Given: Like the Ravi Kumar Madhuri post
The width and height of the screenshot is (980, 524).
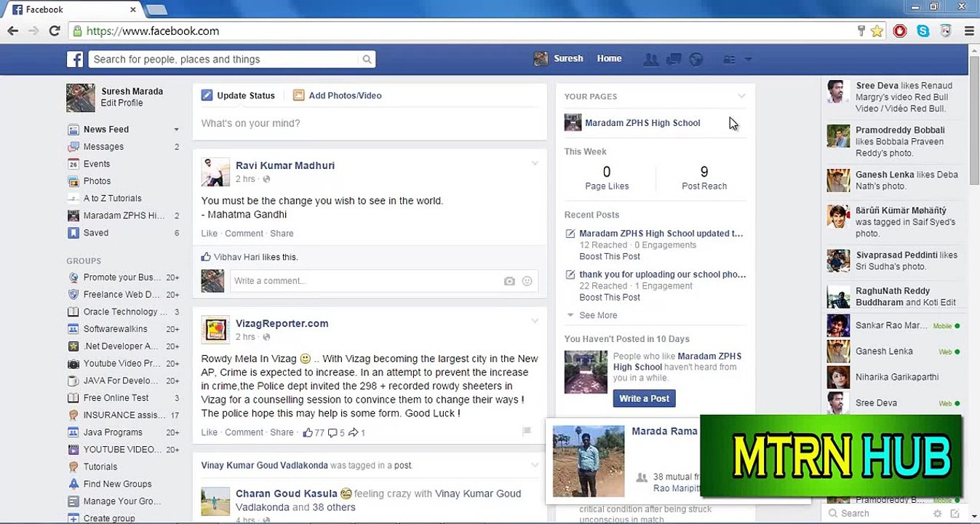Looking at the screenshot, I should click(209, 234).
